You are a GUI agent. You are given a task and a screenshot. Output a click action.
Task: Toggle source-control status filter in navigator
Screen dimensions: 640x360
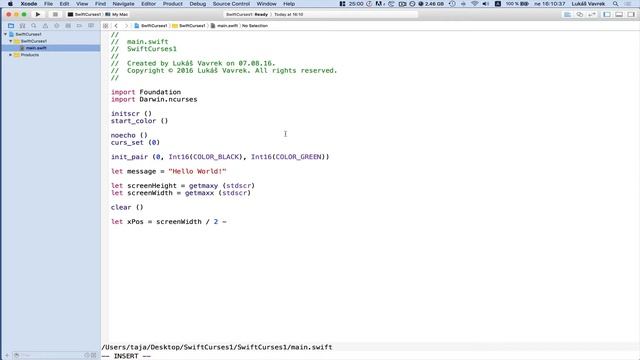coord(93,356)
